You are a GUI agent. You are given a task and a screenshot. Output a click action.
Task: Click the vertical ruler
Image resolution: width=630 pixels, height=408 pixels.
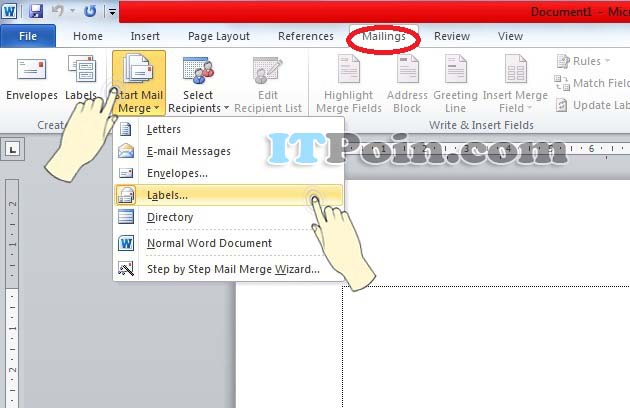[12, 293]
